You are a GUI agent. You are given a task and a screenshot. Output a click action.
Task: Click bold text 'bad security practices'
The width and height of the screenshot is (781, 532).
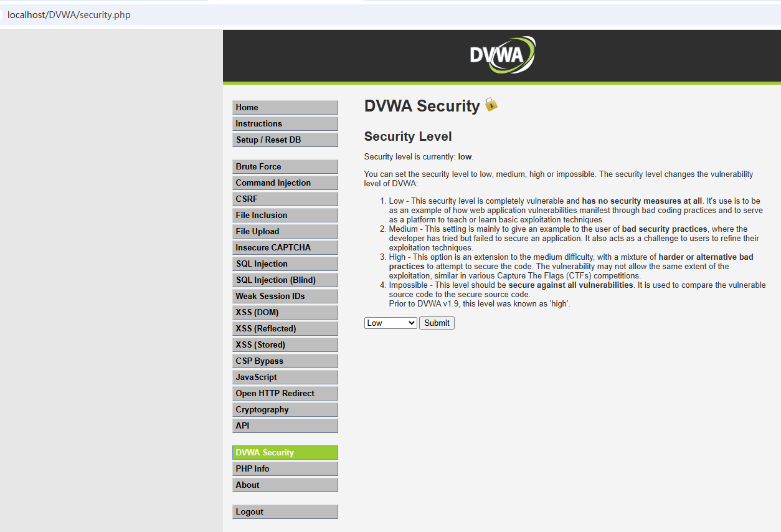click(x=665, y=229)
